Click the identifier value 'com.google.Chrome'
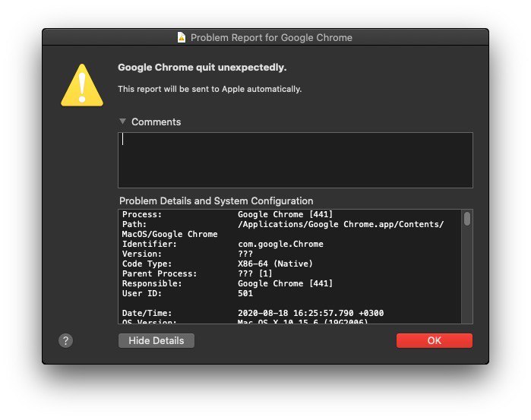 pyautogui.click(x=280, y=245)
